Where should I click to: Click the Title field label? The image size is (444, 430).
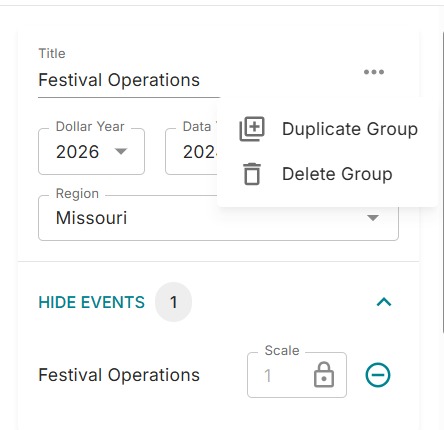[x=52, y=53]
